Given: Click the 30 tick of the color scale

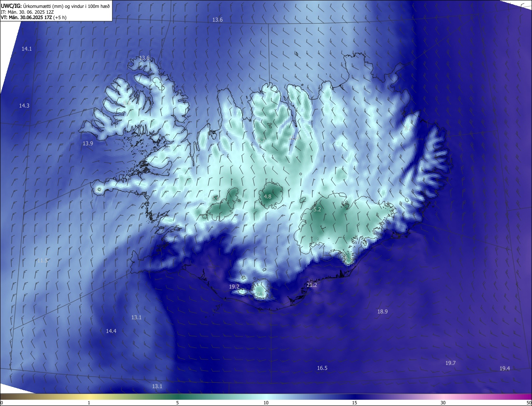Looking at the screenshot, I should 443,403.
